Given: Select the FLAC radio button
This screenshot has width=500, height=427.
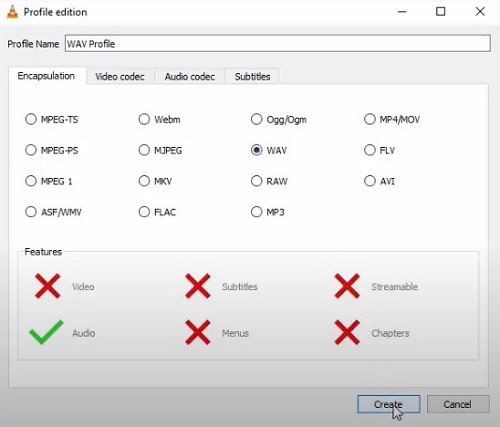Looking at the screenshot, I should tap(144, 212).
